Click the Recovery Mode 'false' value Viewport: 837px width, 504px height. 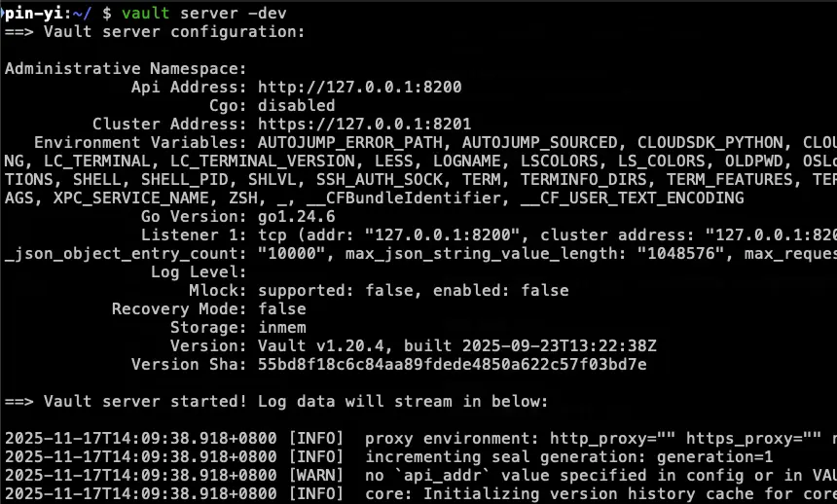281,309
